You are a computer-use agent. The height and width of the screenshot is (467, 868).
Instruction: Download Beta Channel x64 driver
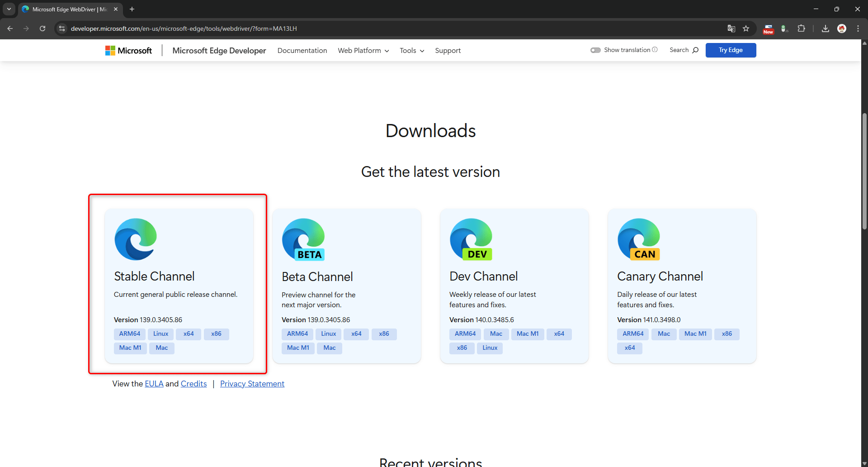356,334
